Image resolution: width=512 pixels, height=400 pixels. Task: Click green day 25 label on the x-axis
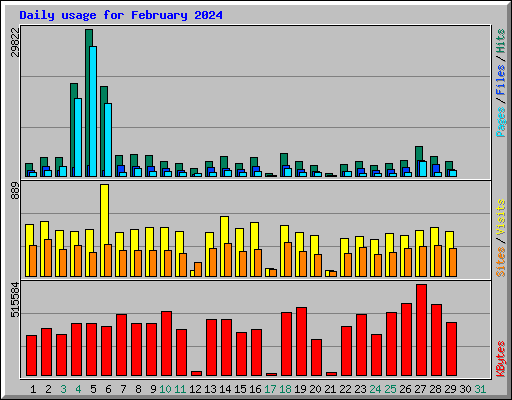coord(390,389)
